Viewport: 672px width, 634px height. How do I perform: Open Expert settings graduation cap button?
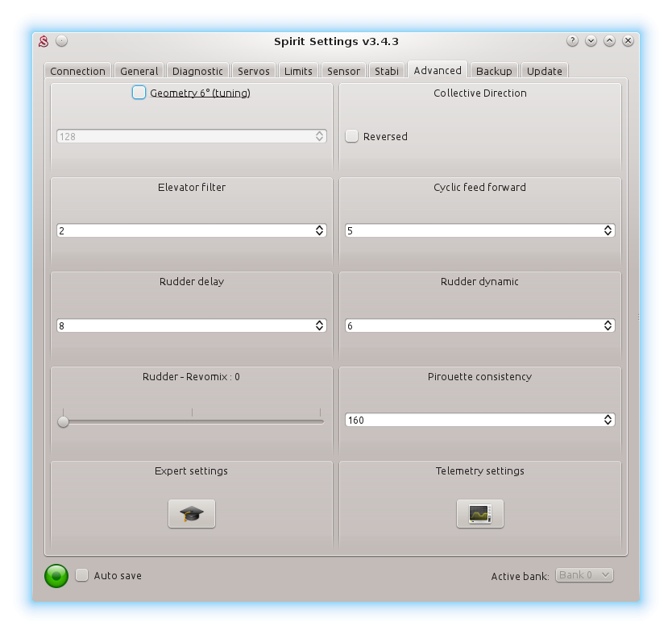(x=192, y=513)
